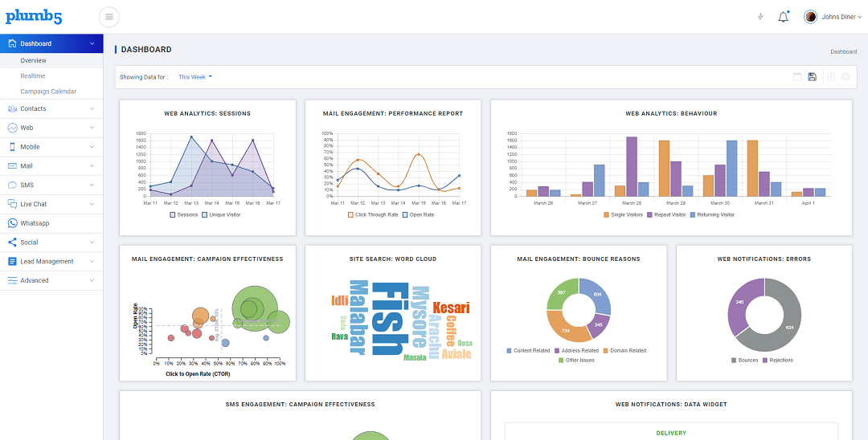Select Realtime under Dashboard
This screenshot has height=440, width=868.
[32, 75]
